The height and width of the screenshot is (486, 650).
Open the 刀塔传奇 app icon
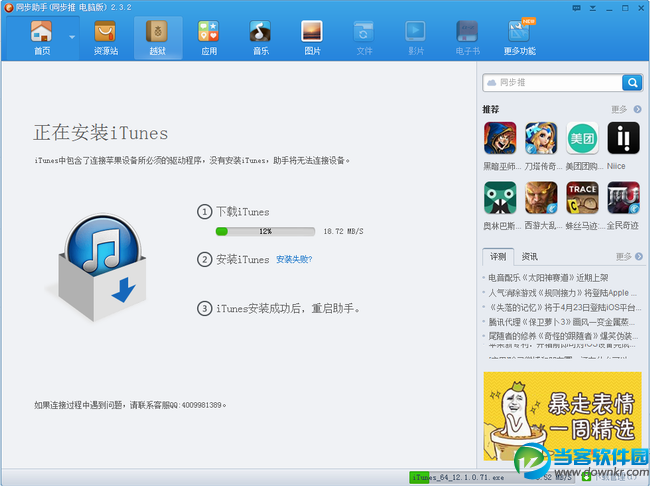541,138
